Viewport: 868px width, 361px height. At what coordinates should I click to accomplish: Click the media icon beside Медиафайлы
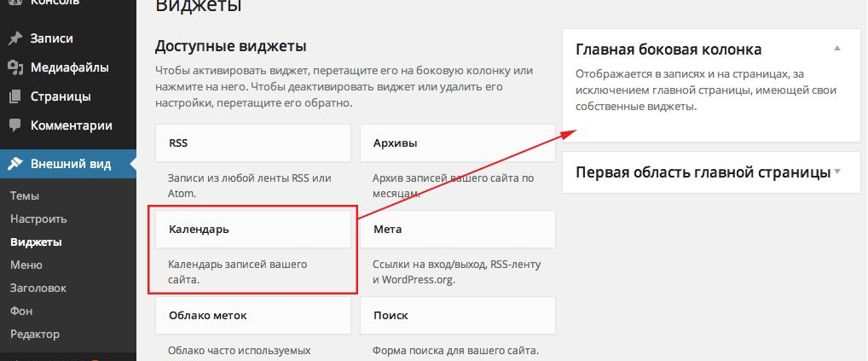tap(15, 67)
